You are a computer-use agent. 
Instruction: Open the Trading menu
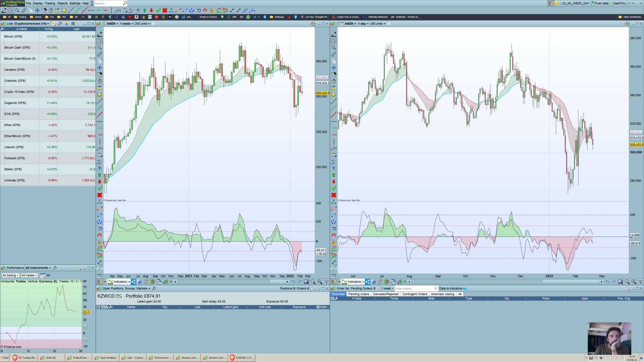[x=50, y=3]
